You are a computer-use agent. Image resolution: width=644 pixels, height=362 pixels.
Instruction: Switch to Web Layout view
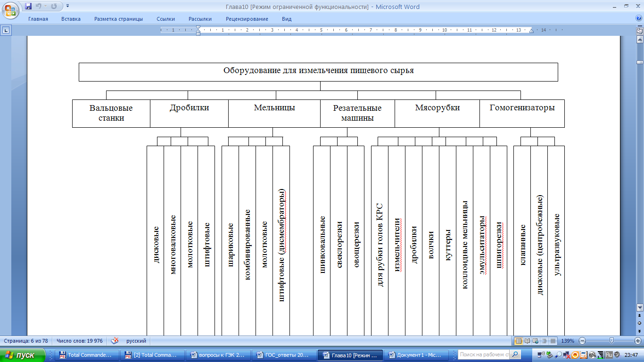click(x=536, y=340)
